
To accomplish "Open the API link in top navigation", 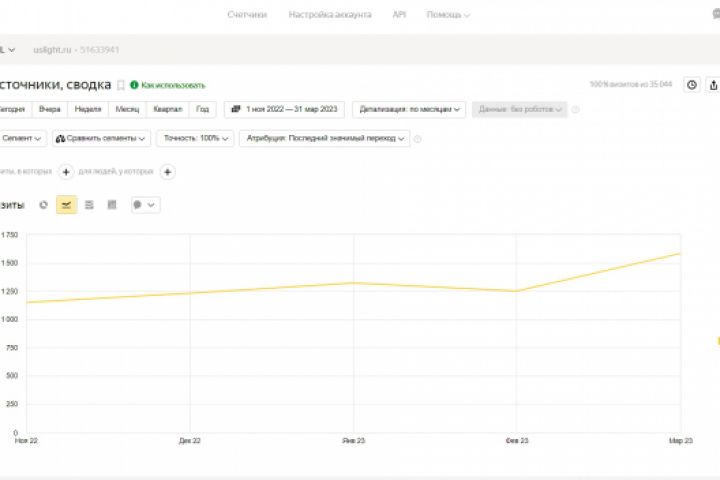I will click(x=399, y=15).
